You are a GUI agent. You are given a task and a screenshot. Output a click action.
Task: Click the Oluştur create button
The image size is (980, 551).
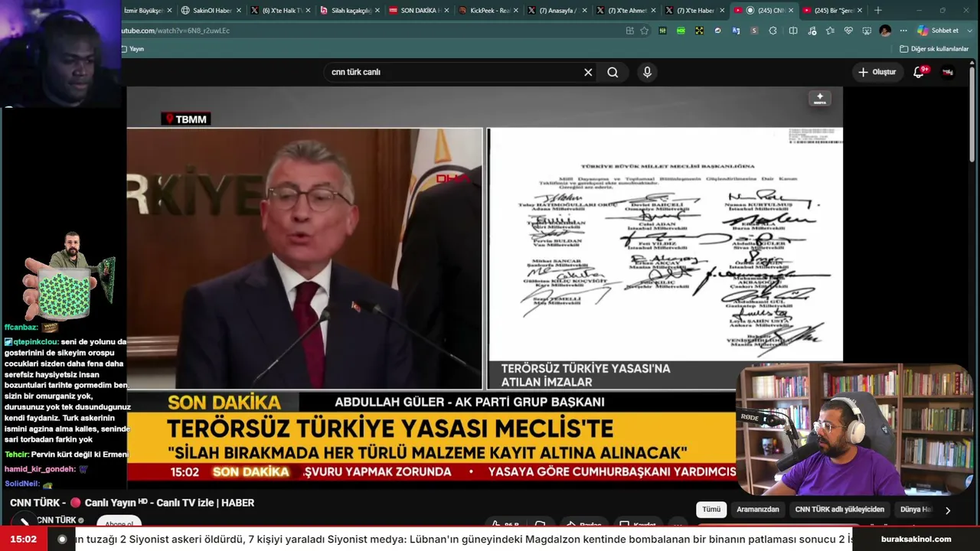877,72
